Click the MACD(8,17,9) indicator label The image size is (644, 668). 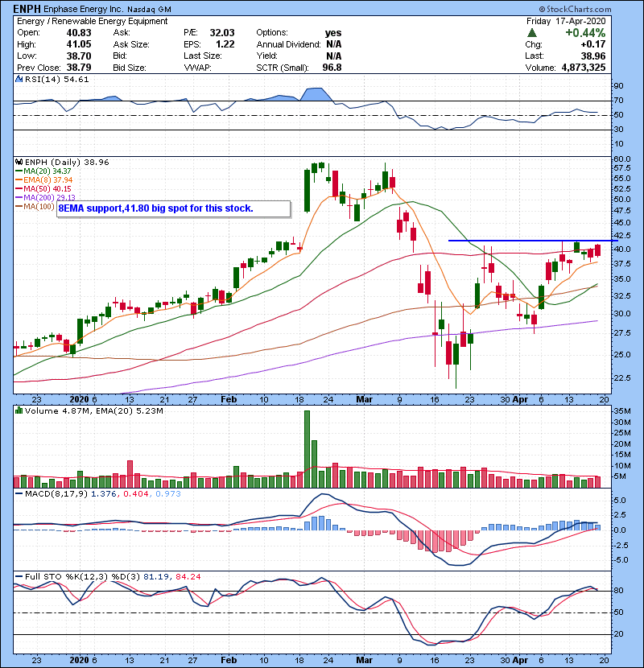(x=56, y=494)
